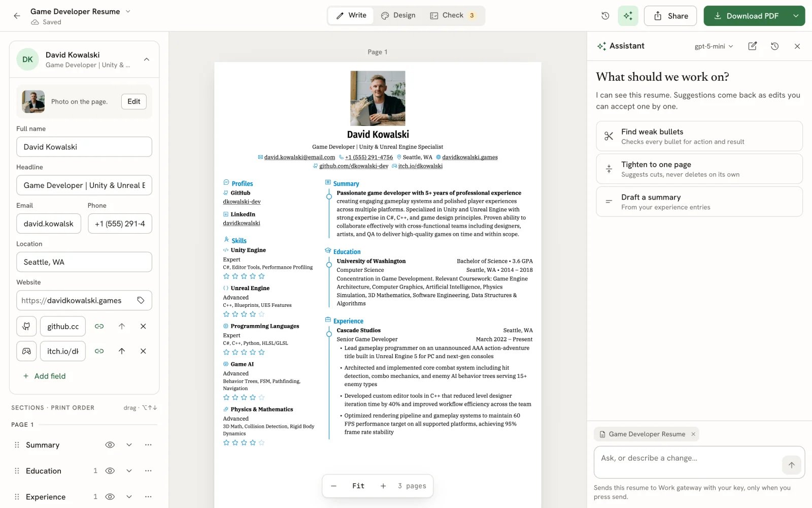
Task: Remove the itch.io field
Action: [143, 351]
